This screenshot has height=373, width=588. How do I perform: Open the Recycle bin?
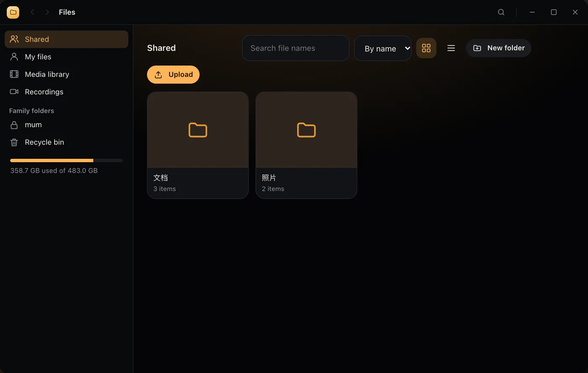(x=66, y=142)
